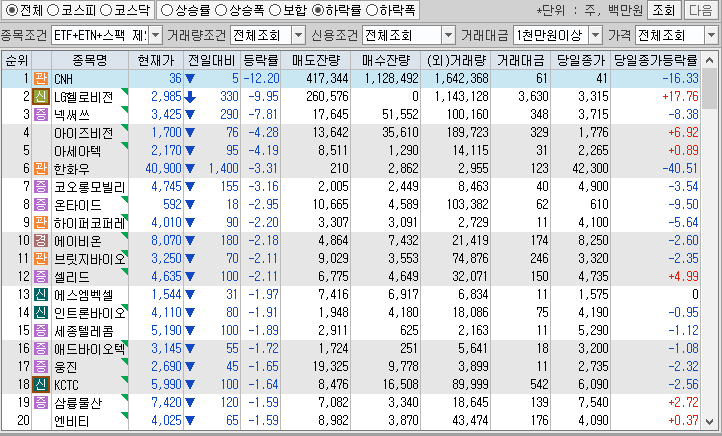Image resolution: width=722 pixels, height=436 pixels.
Task: Select the 상승폭 radio button
Action: coord(221,10)
